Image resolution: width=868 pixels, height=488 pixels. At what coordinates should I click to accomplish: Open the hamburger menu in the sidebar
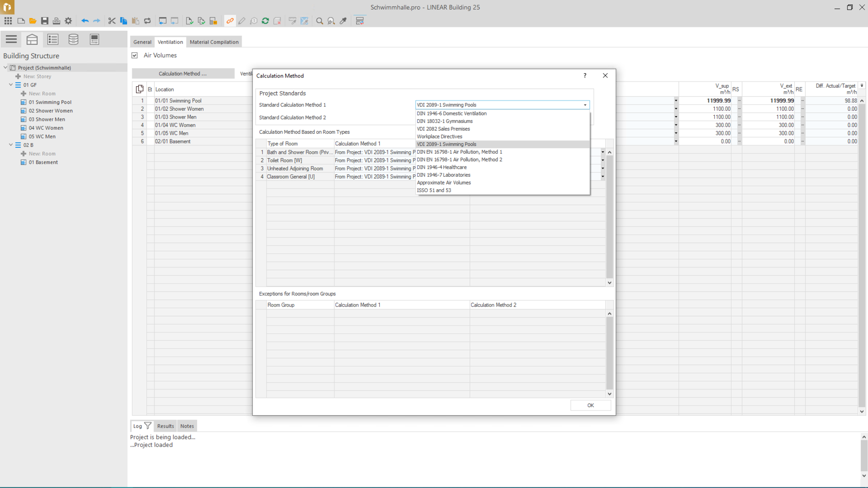(x=11, y=39)
